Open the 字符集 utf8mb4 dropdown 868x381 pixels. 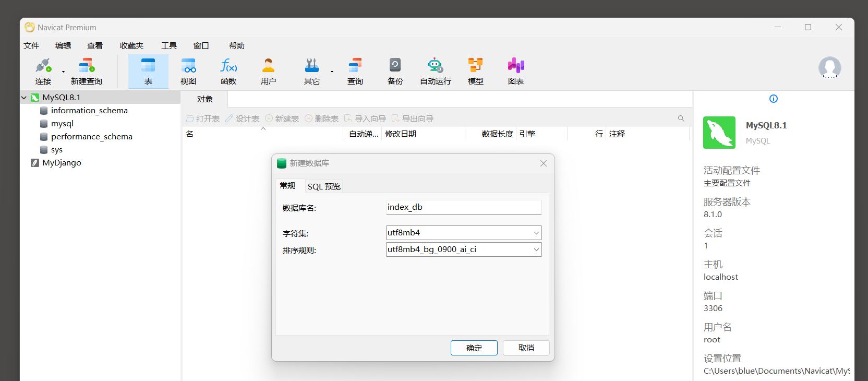464,233
